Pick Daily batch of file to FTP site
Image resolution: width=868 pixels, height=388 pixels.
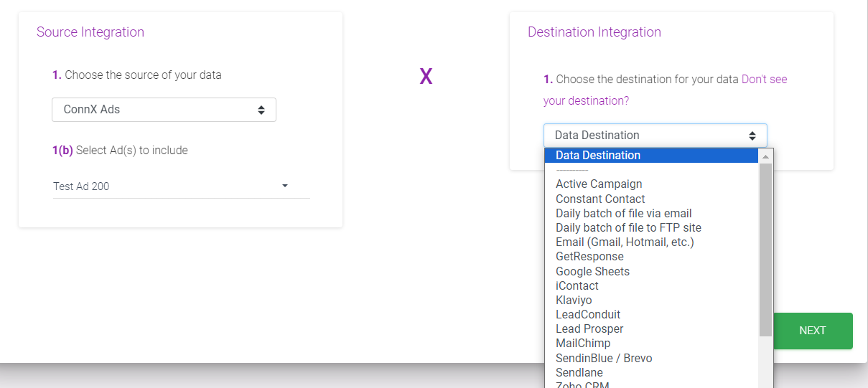click(628, 227)
